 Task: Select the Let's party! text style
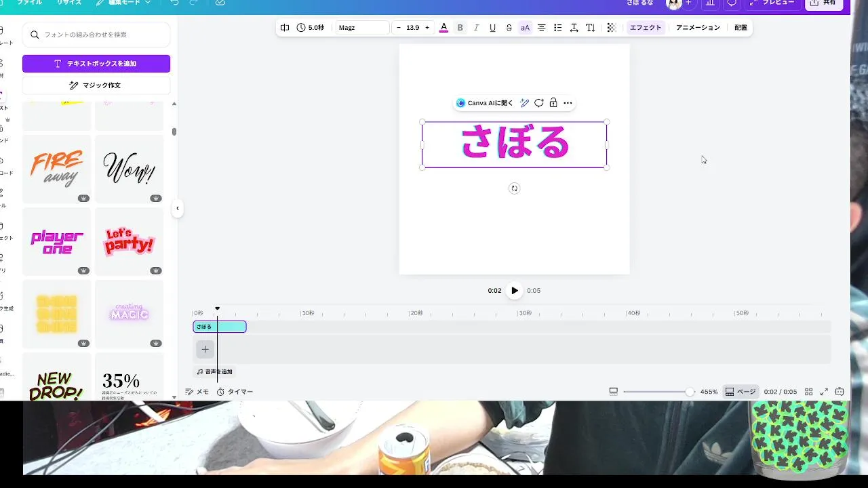pyautogui.click(x=129, y=241)
